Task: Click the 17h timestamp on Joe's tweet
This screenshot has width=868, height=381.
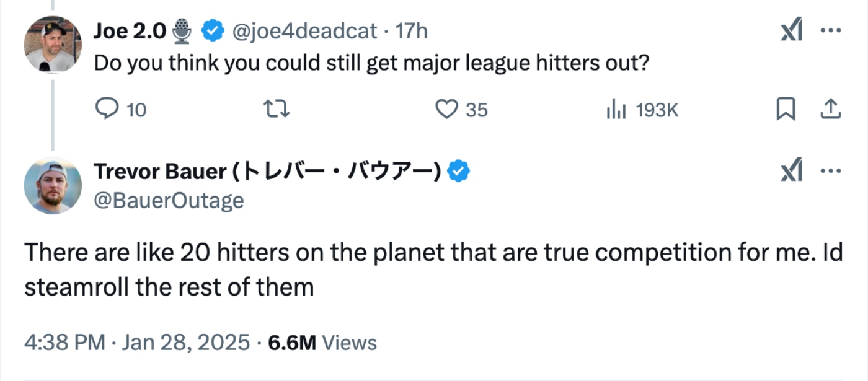Action: coord(411,31)
